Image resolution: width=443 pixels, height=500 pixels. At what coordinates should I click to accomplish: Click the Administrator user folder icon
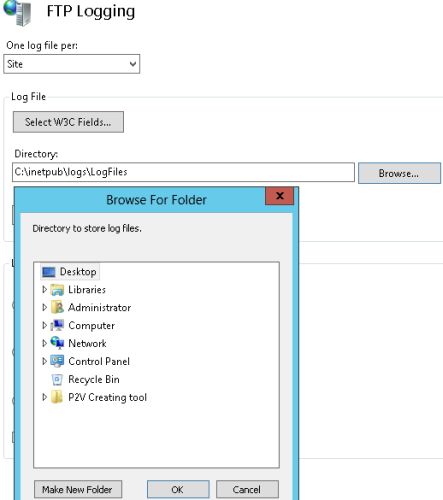point(57,307)
